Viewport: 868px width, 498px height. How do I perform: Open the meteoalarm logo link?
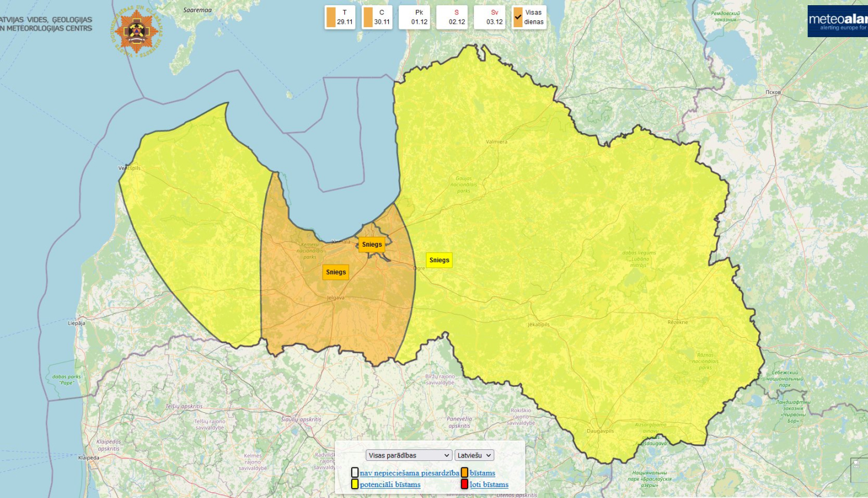click(x=836, y=17)
